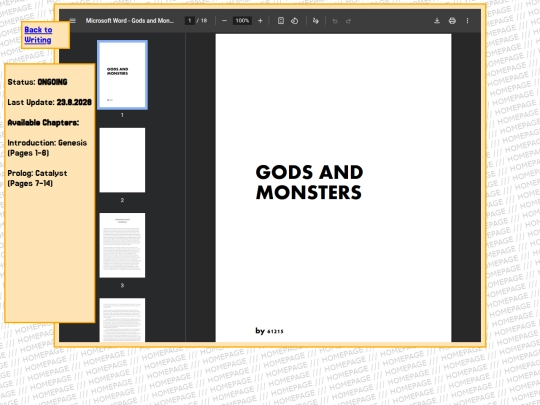The image size is (540, 405).
Task: Open the annotation draw tool
Action: [x=315, y=21]
